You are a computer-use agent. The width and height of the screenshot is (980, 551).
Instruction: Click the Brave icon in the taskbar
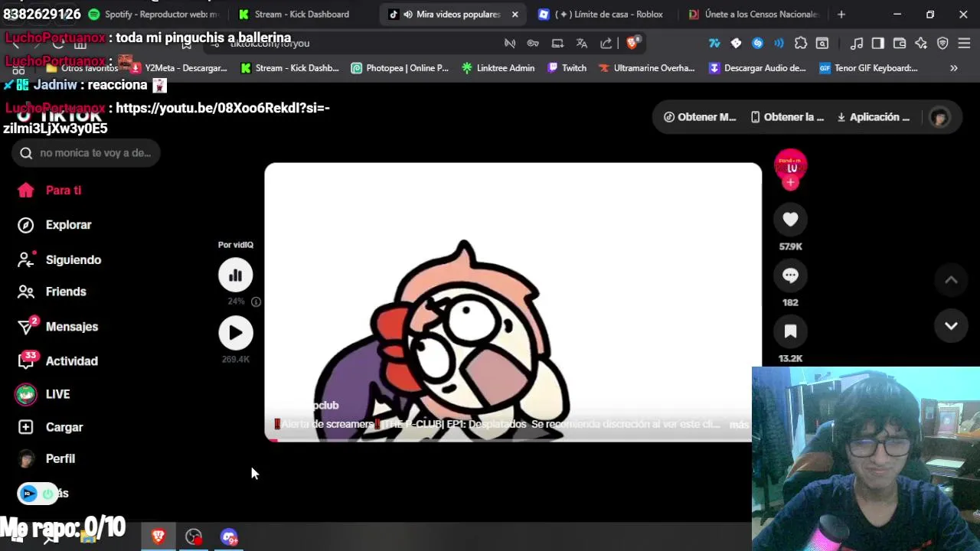pyautogui.click(x=158, y=536)
